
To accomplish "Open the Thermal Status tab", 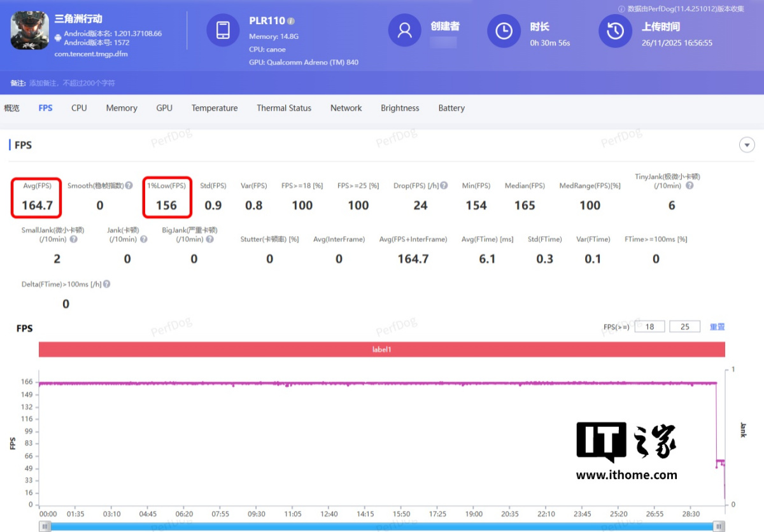I will point(284,108).
